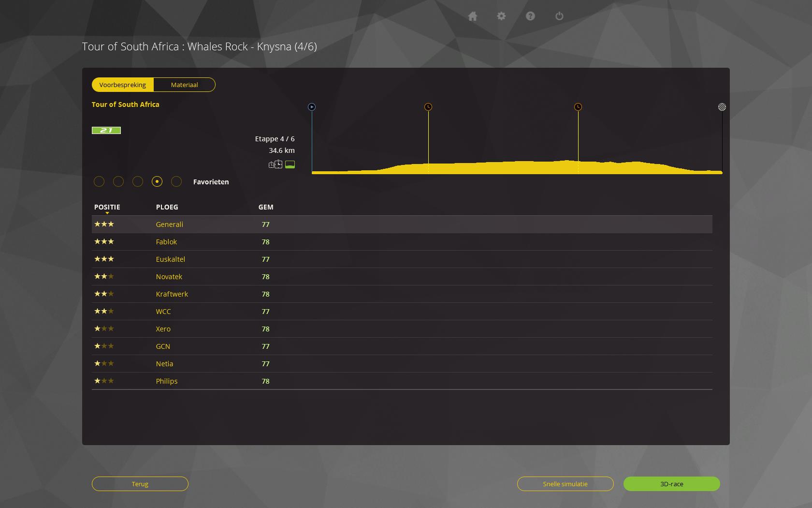The width and height of the screenshot is (812, 508).
Task: Click the power quit icon
Action: click(x=559, y=16)
